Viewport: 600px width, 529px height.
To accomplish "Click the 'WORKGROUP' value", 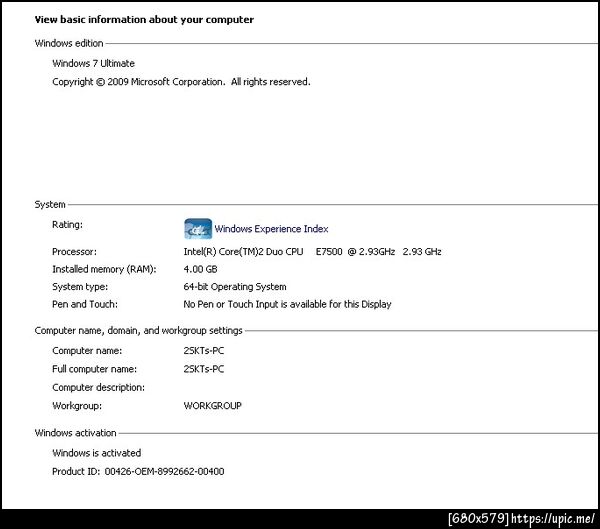I will [213, 406].
